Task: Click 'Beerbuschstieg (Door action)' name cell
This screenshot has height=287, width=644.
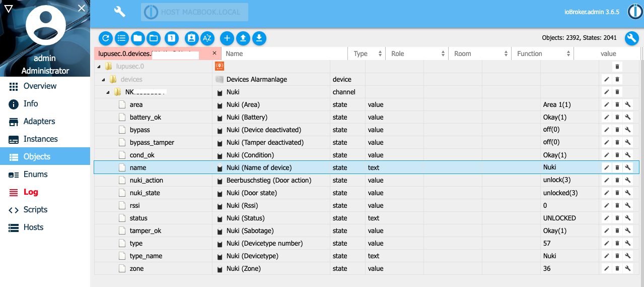Action: point(271,180)
